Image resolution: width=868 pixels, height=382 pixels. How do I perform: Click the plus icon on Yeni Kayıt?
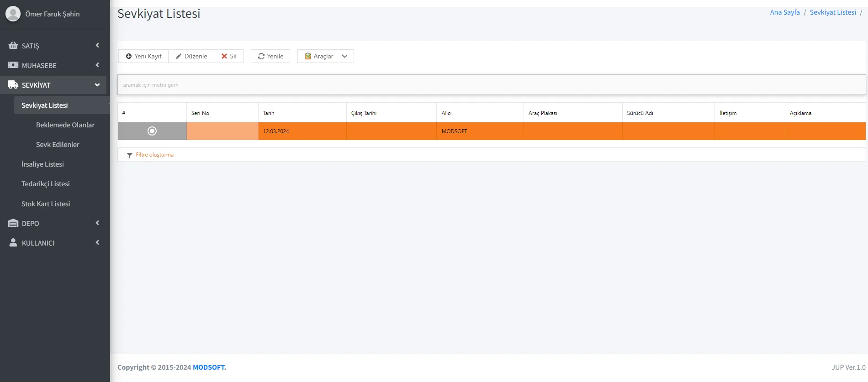pyautogui.click(x=129, y=56)
